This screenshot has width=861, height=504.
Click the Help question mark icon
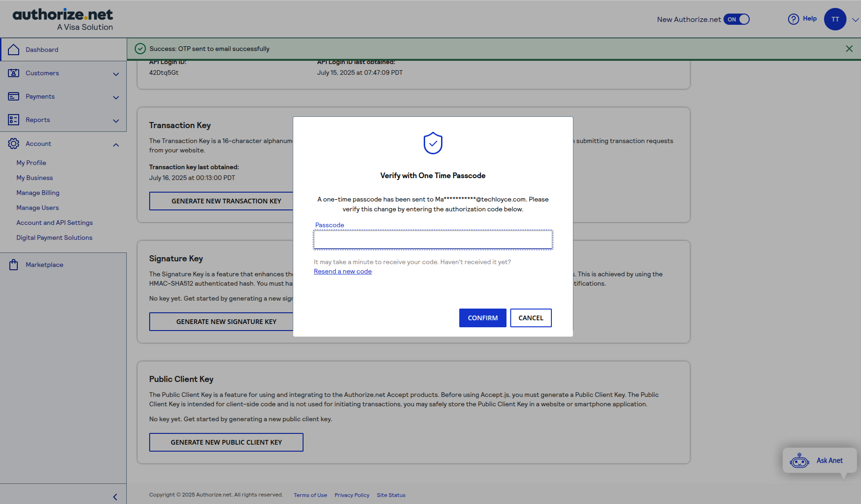point(794,19)
